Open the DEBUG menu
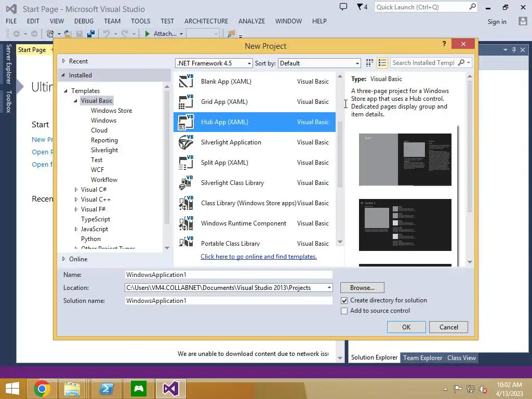 pos(84,21)
